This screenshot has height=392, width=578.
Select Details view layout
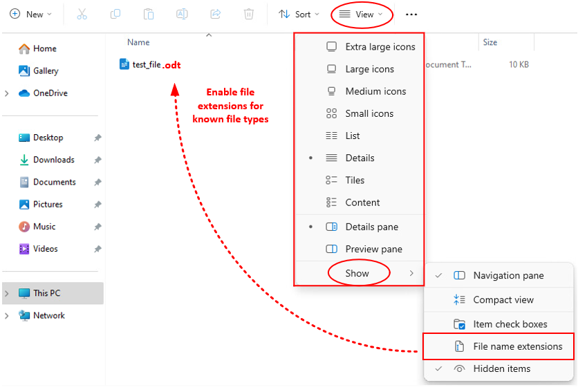(360, 158)
